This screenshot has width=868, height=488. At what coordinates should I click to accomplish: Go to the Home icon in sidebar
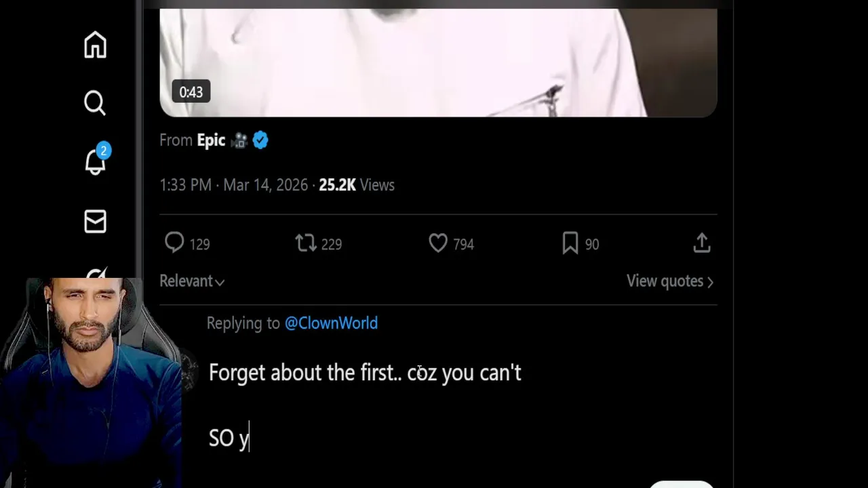coord(95,45)
